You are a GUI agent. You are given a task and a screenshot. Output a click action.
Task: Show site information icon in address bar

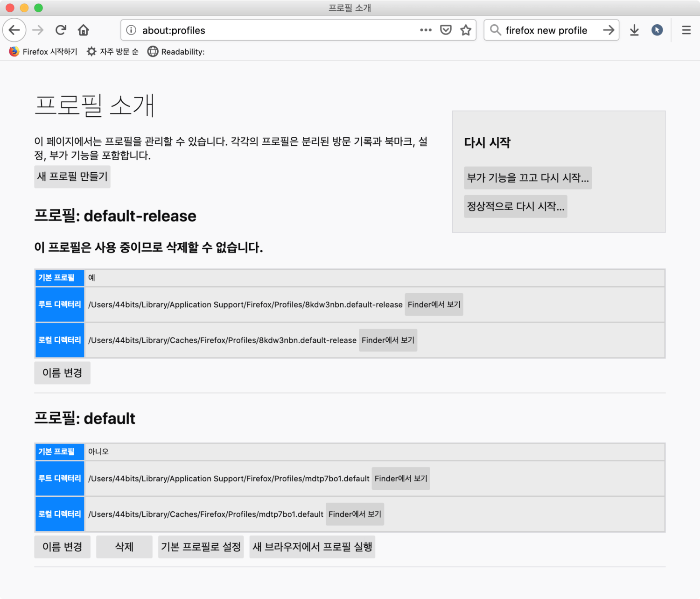pos(132,30)
